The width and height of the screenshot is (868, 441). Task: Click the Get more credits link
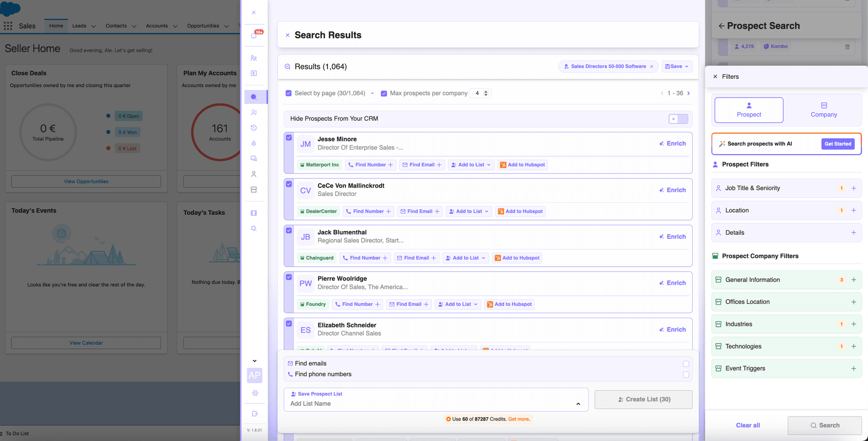[518, 419]
